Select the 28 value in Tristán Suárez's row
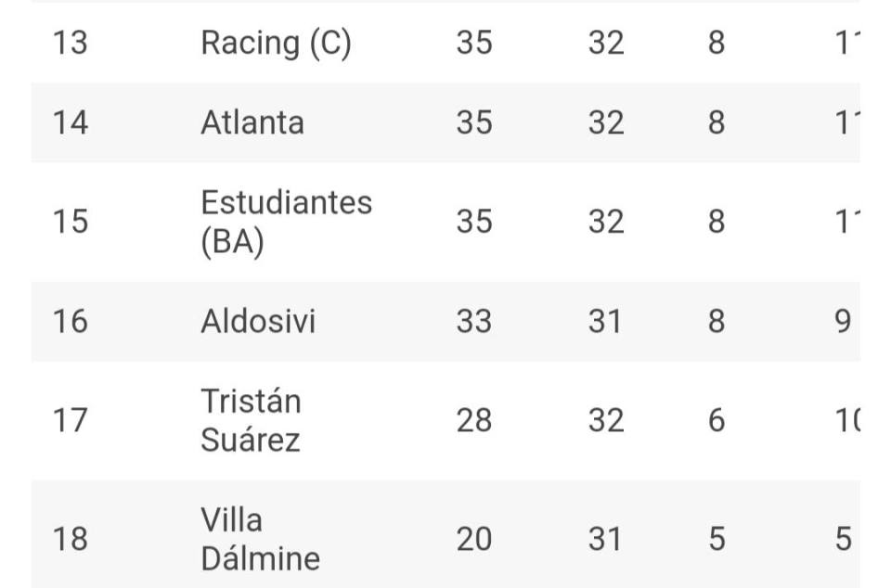The height and width of the screenshot is (588, 891). tap(474, 420)
